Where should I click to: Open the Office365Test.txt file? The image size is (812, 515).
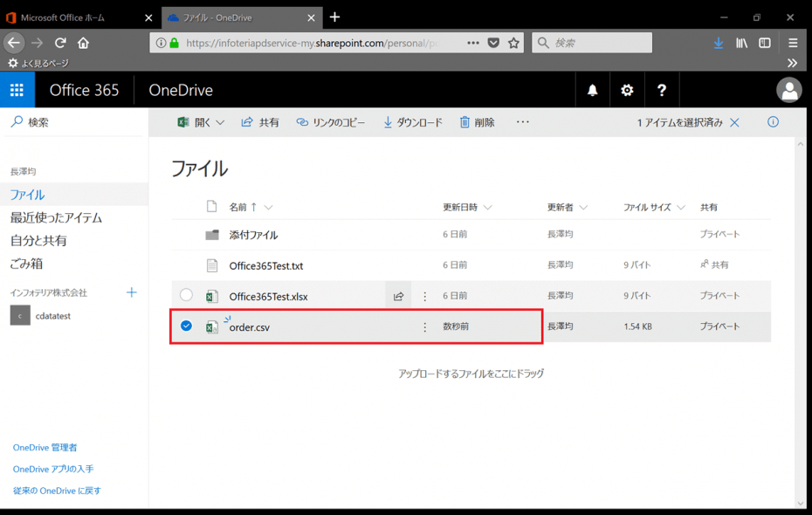point(266,265)
